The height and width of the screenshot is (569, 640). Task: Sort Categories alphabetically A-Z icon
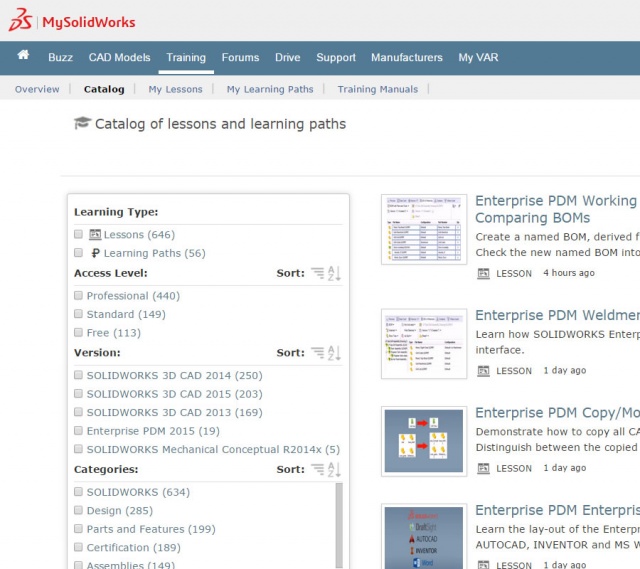pyautogui.click(x=334, y=469)
